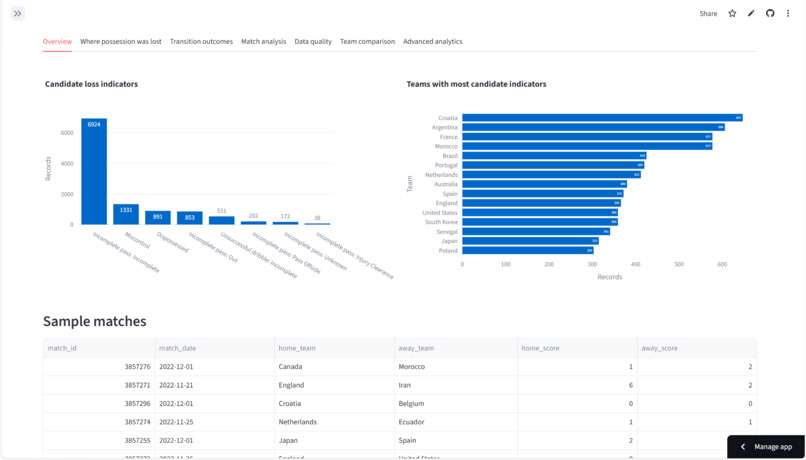Open the Data quality tab
This screenshot has height=460, width=806.
click(x=313, y=42)
